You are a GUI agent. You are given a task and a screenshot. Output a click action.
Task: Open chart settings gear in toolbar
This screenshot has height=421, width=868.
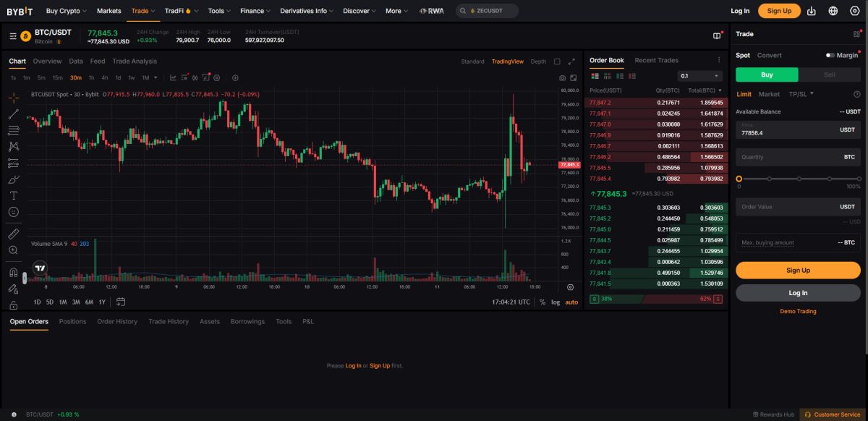(x=216, y=77)
